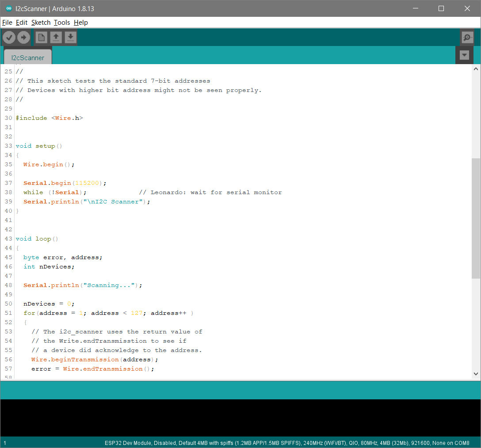This screenshot has width=481, height=448.
Task: Open the Sketch menu
Action: pos(41,23)
